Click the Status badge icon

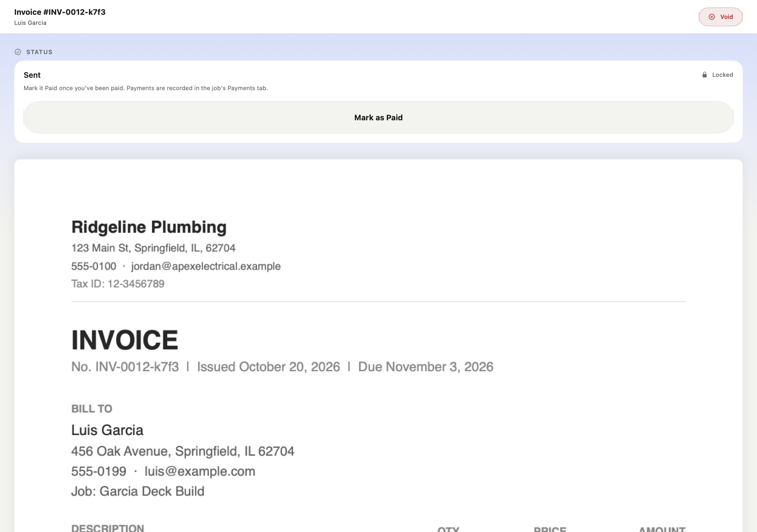click(18, 52)
